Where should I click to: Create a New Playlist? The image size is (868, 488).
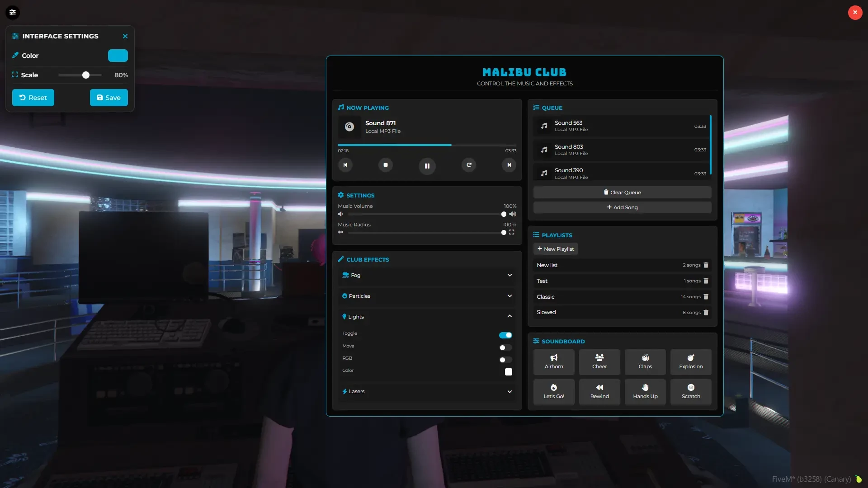pyautogui.click(x=556, y=249)
